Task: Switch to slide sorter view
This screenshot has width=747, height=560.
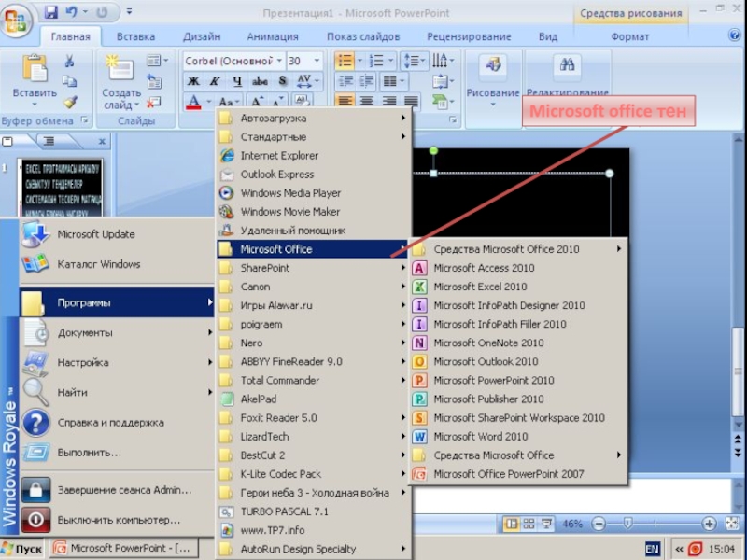Action: (x=529, y=524)
